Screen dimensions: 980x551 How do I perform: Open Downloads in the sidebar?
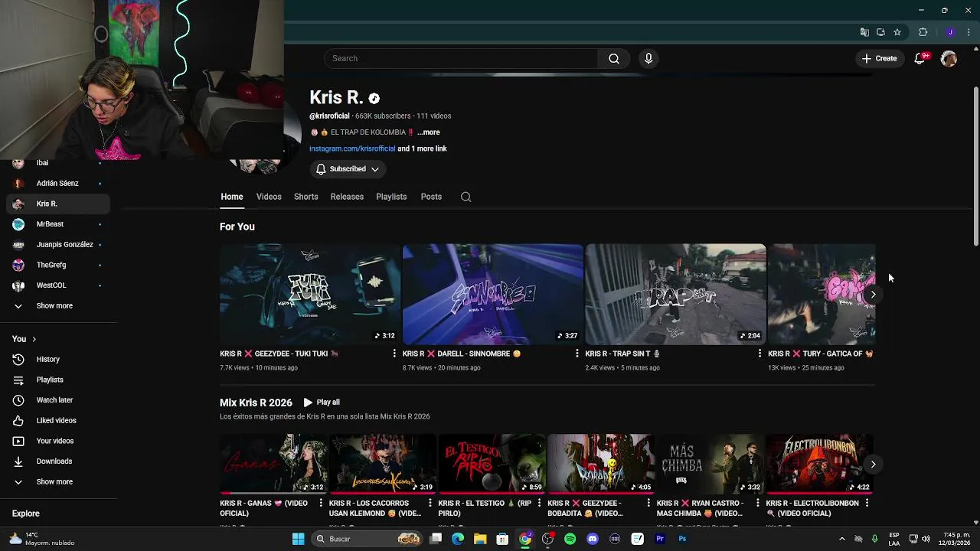(58, 461)
